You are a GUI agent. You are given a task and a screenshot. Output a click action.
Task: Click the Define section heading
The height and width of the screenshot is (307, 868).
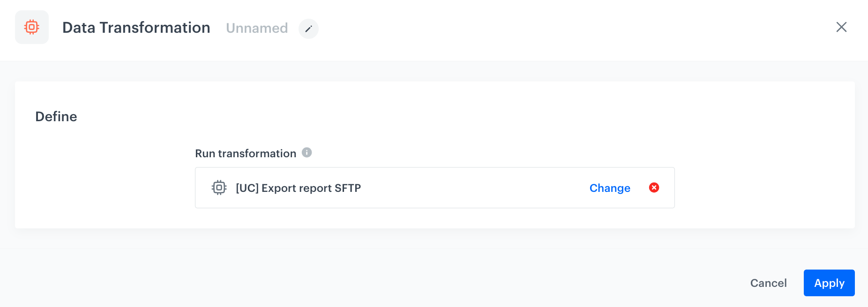tap(56, 117)
